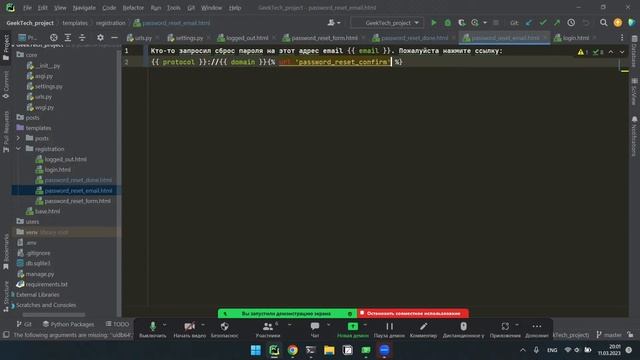Open File Explorer from the taskbar
Screen dimensions: 640x360
coord(329,350)
